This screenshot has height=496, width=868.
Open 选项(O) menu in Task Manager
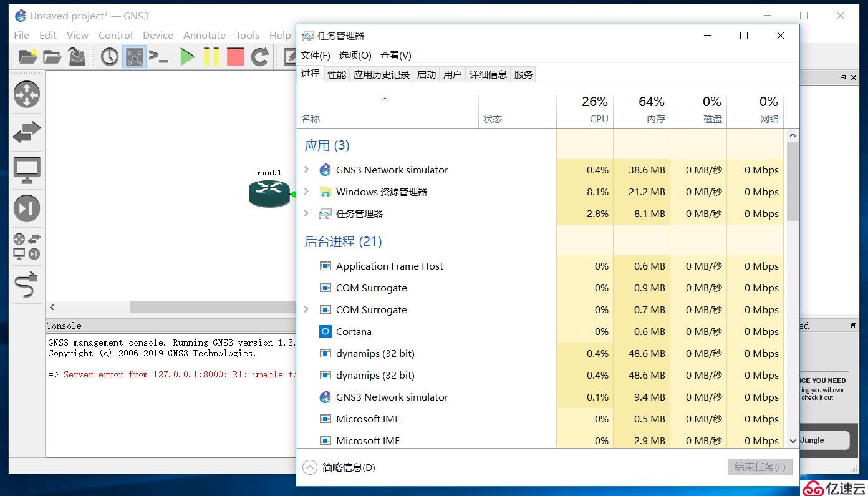point(355,56)
